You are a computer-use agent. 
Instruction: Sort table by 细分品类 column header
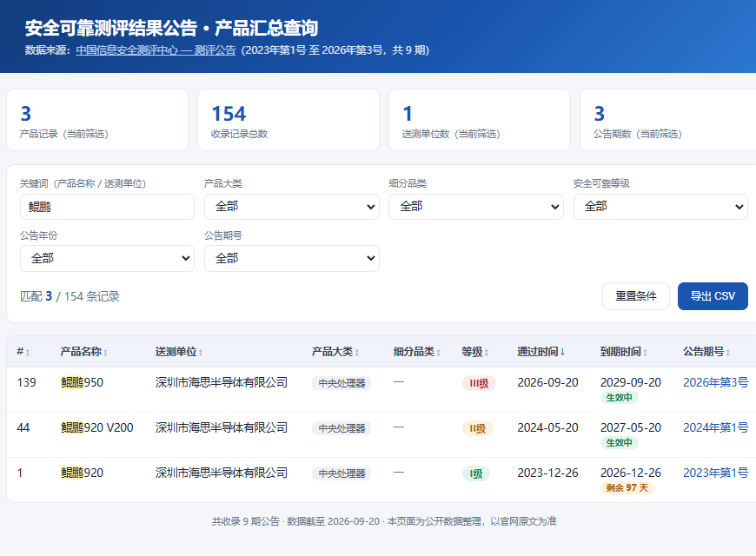[417, 352]
